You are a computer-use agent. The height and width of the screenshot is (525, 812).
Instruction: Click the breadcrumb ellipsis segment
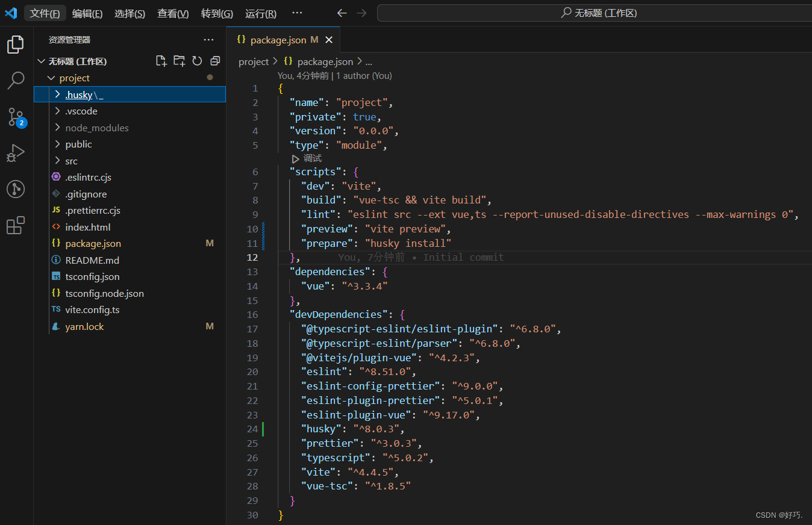369,61
